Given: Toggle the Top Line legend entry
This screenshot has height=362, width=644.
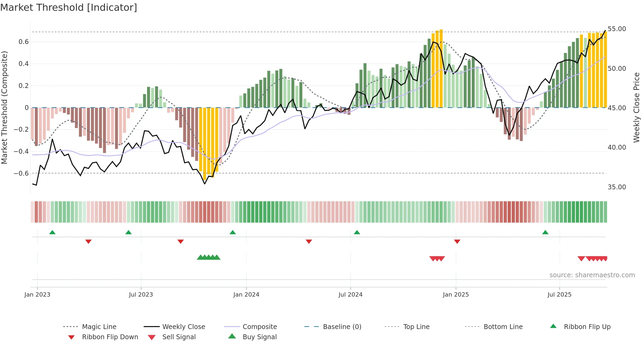Looking at the screenshot, I should (x=407, y=327).
